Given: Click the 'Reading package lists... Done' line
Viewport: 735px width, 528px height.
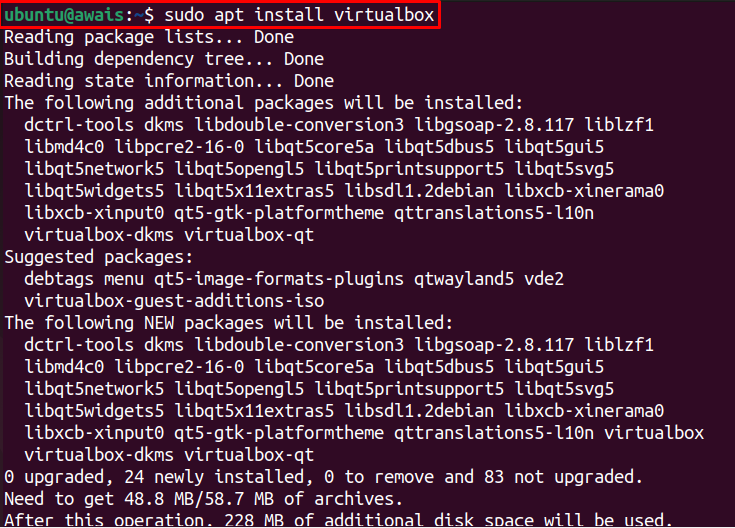Looking at the screenshot, I should (149, 37).
